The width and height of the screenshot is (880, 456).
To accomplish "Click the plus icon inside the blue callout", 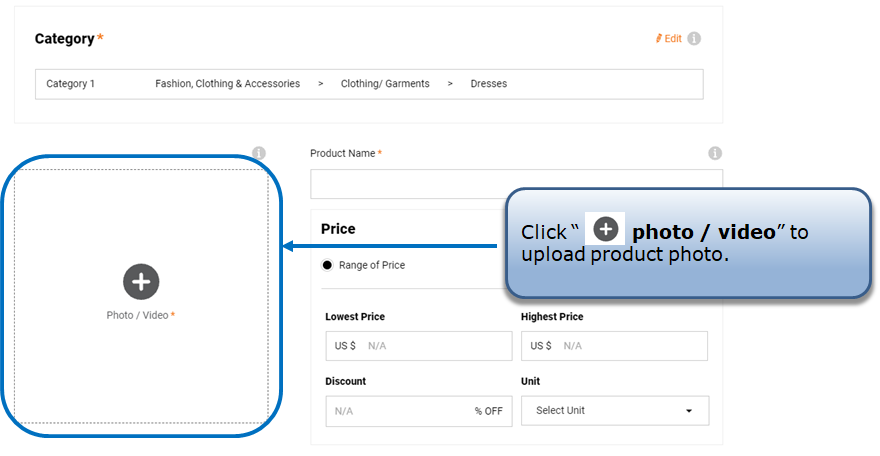I will point(606,230).
